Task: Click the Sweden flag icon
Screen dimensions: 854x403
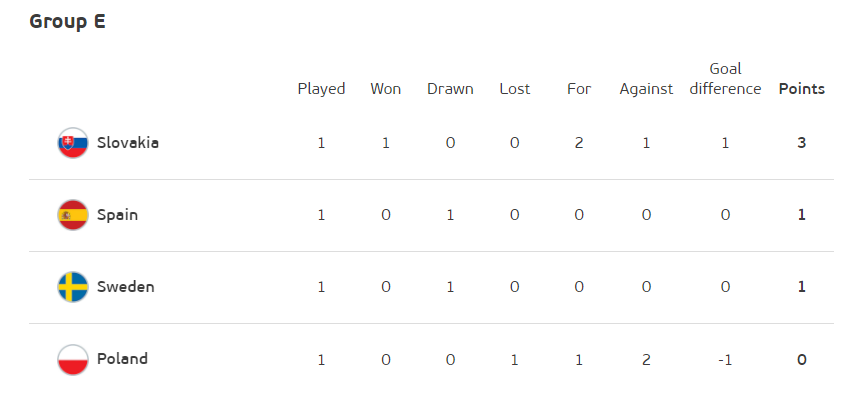Action: 73,287
